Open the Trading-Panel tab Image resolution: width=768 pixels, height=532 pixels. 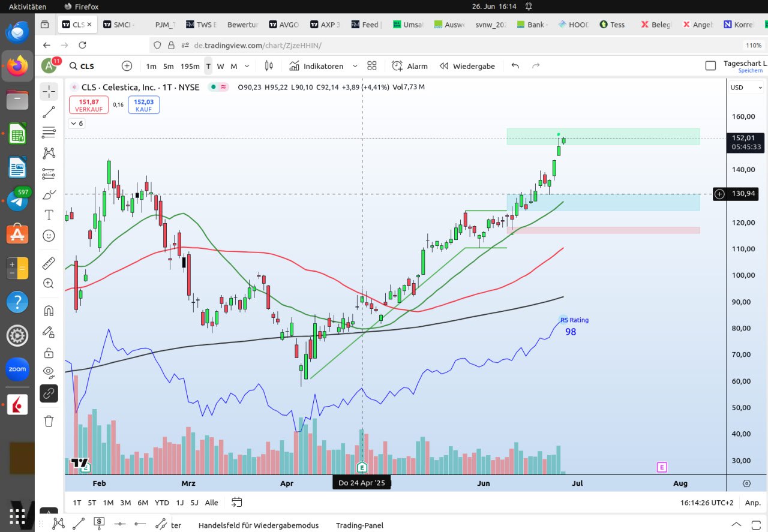point(359,525)
